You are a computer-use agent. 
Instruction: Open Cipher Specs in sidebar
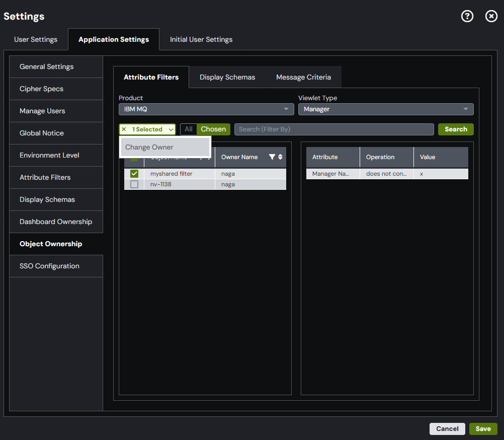pyautogui.click(x=56, y=89)
